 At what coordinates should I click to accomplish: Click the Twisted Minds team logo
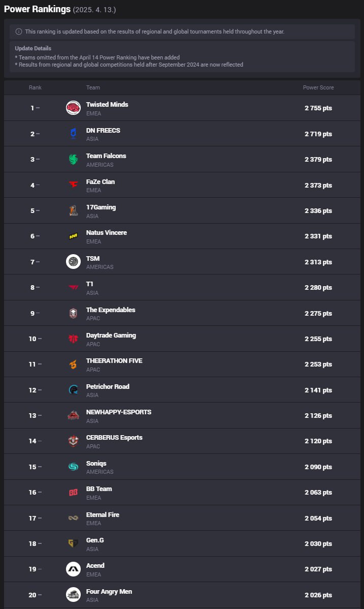[x=73, y=108]
